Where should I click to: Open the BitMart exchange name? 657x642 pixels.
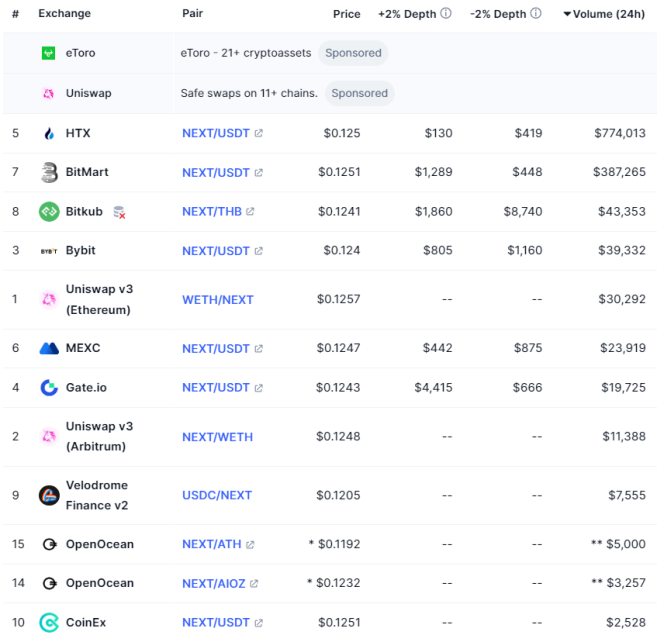click(87, 172)
